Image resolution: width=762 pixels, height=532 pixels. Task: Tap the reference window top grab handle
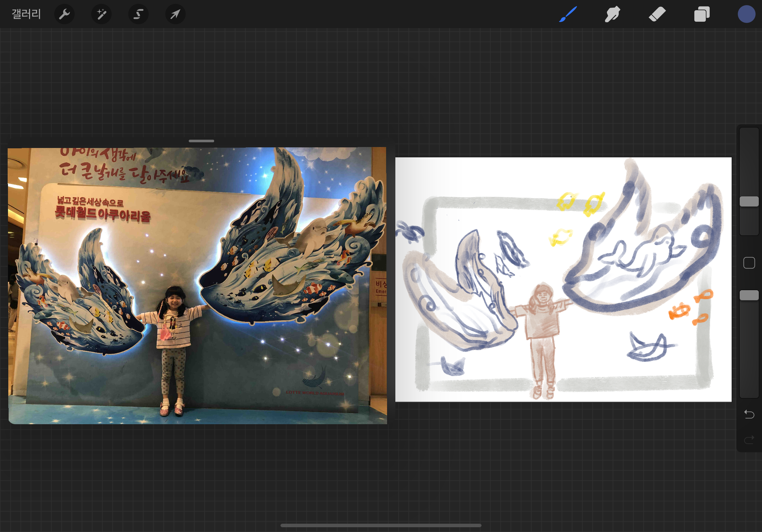(201, 141)
